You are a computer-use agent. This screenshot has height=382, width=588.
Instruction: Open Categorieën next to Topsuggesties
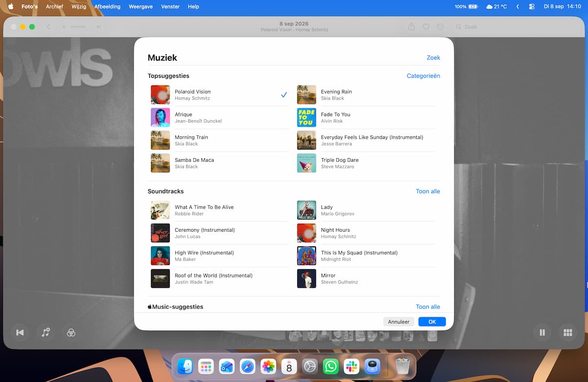[423, 76]
